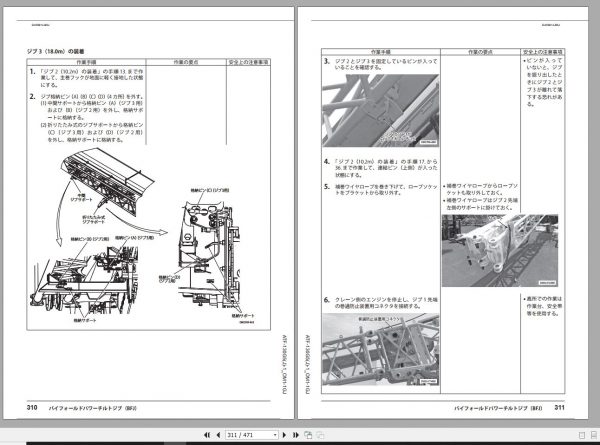Switch to single page layout icon

click(x=582, y=435)
